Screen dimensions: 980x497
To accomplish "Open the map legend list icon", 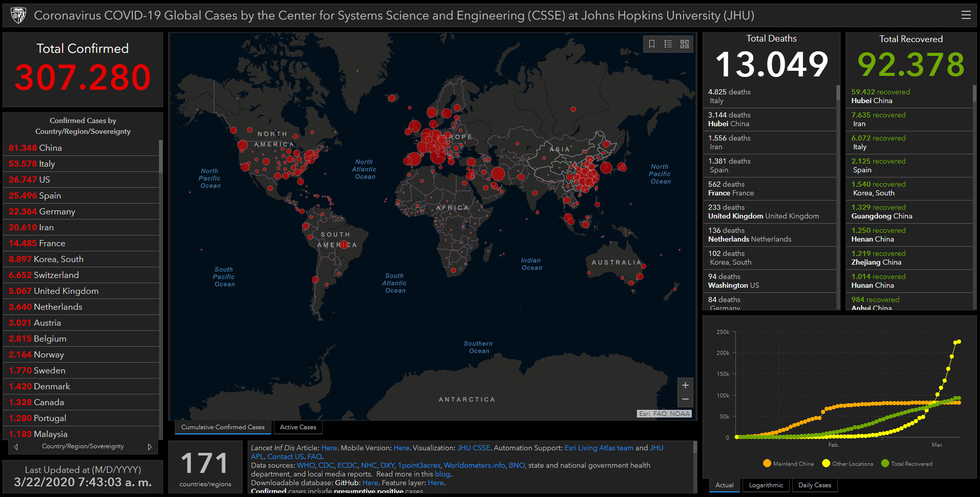I will (x=668, y=44).
